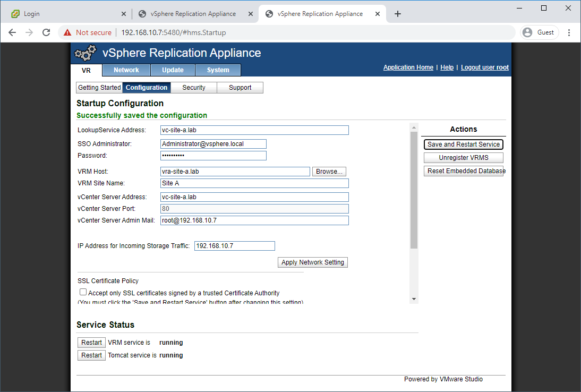Open the Update main tab

pos(173,70)
